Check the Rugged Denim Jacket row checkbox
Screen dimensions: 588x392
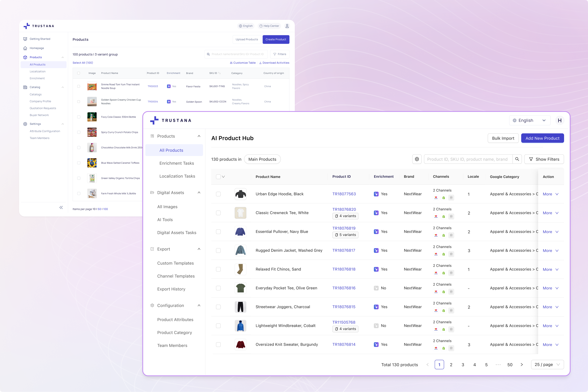[x=218, y=251]
